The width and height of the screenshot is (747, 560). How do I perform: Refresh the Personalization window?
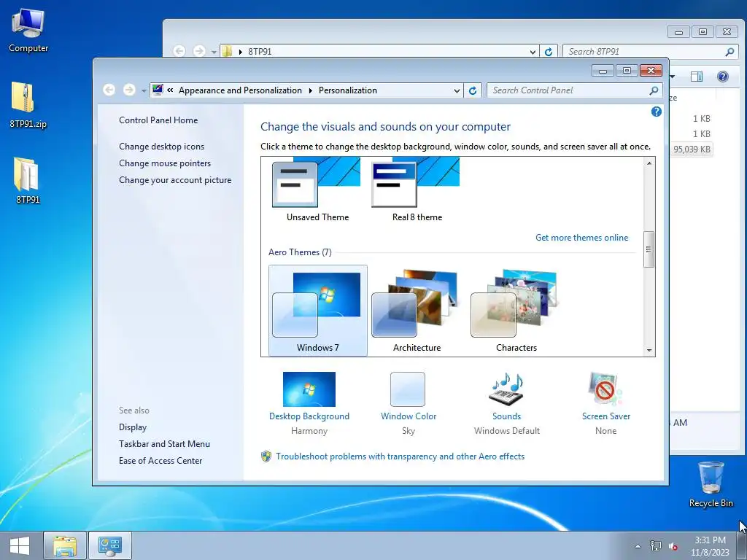click(472, 90)
